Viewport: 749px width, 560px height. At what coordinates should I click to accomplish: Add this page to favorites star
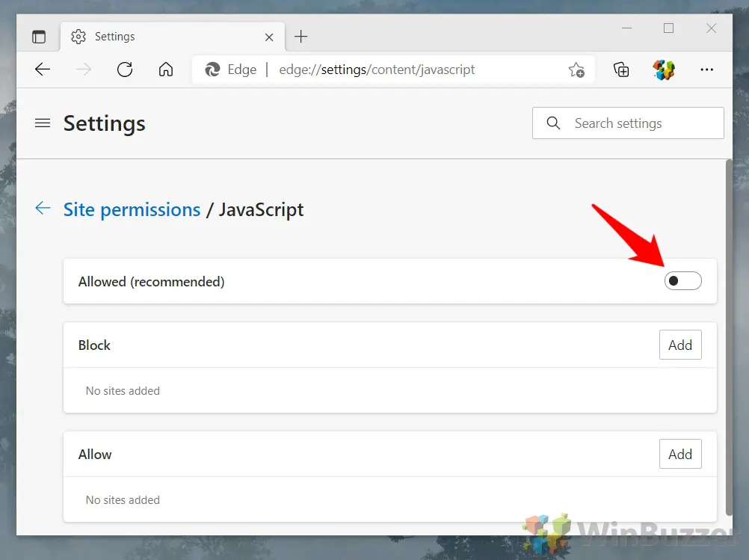pos(576,70)
